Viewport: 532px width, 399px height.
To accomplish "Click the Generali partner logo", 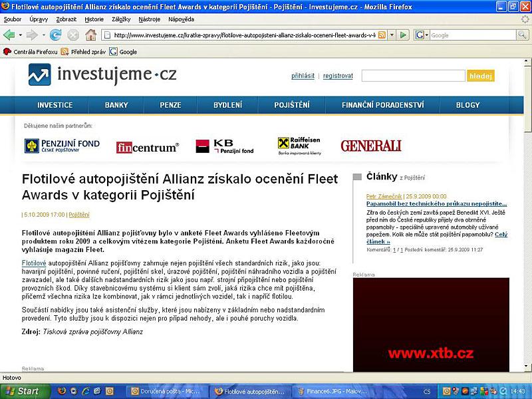I will click(371, 146).
